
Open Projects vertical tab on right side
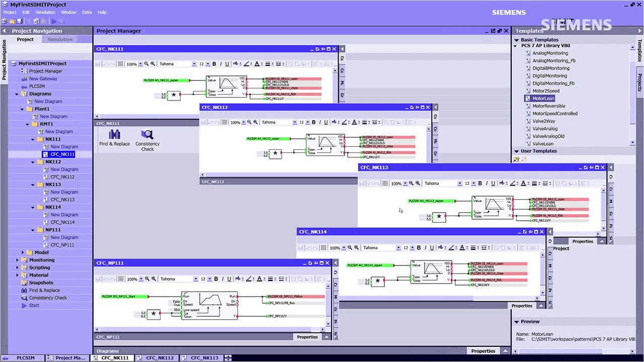point(640,82)
